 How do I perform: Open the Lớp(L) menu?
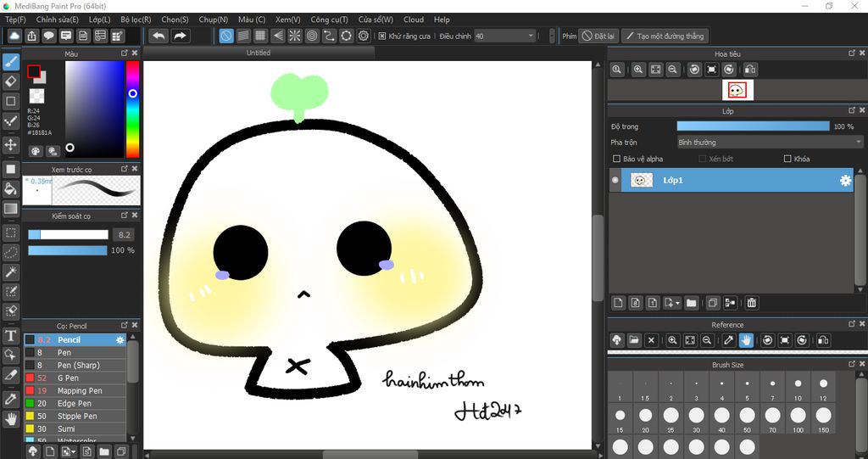point(99,20)
